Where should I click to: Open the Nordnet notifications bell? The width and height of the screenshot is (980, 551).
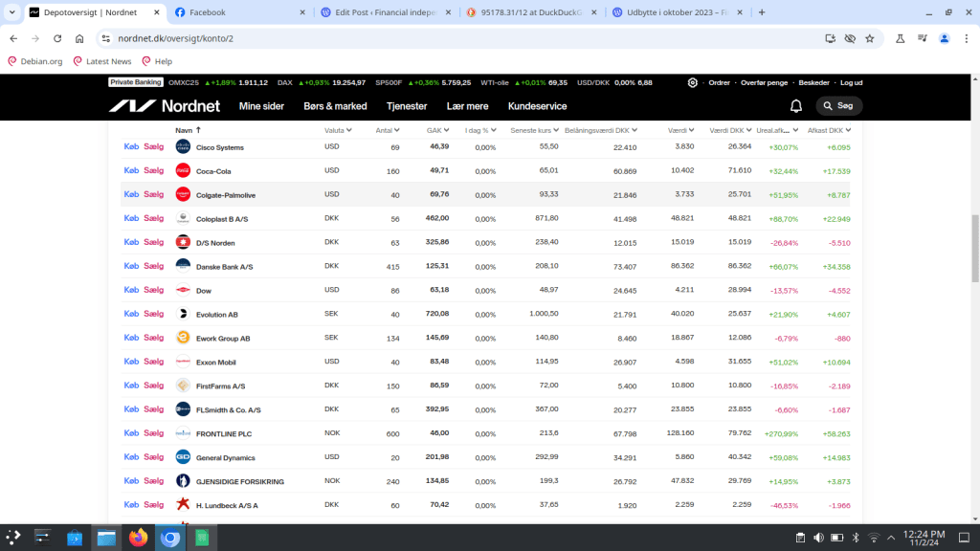(796, 106)
